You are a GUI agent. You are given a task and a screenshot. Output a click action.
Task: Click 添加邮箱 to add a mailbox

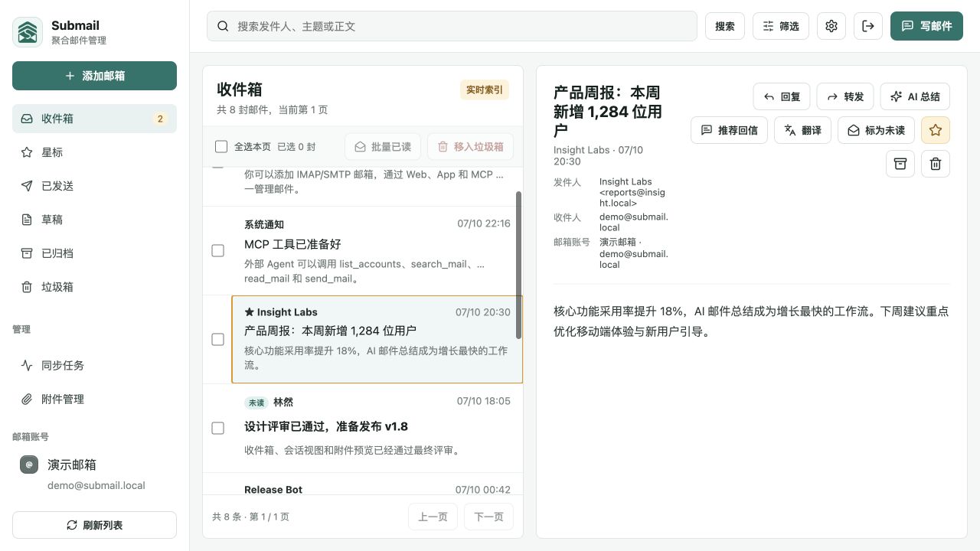(94, 76)
